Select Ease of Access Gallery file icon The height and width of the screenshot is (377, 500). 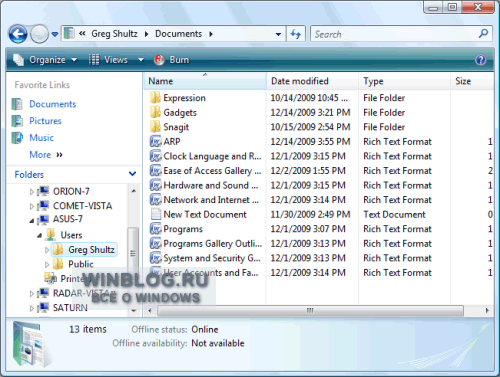pos(155,171)
